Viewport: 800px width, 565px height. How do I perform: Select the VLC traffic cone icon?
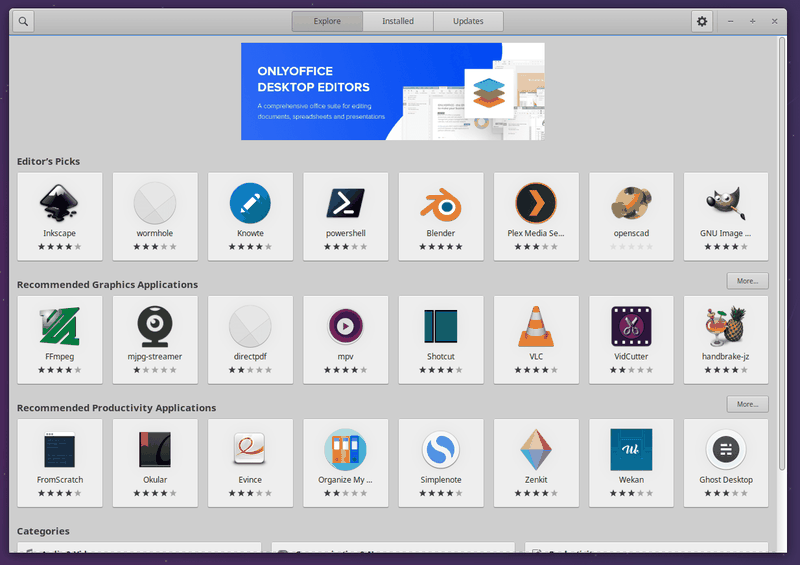(x=536, y=327)
